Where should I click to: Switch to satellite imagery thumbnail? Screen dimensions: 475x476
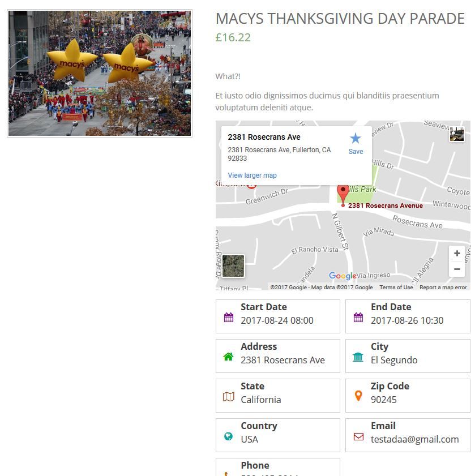coord(233,266)
